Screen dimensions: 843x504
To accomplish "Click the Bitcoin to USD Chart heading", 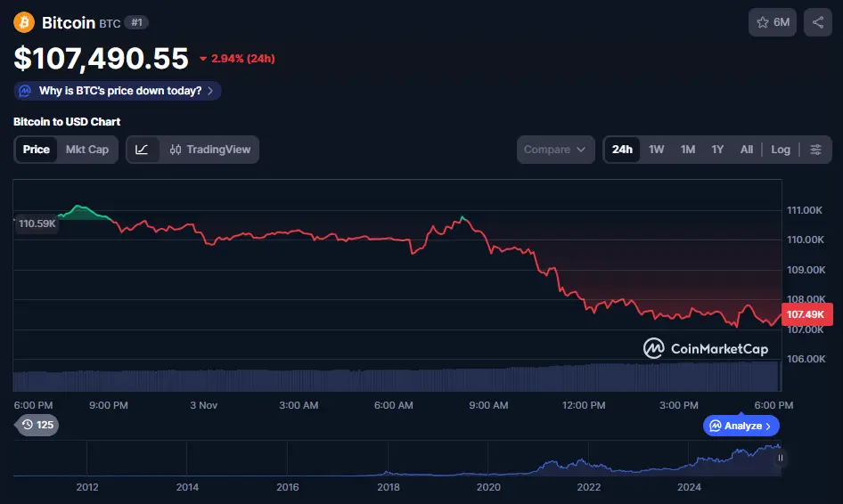I will point(67,121).
